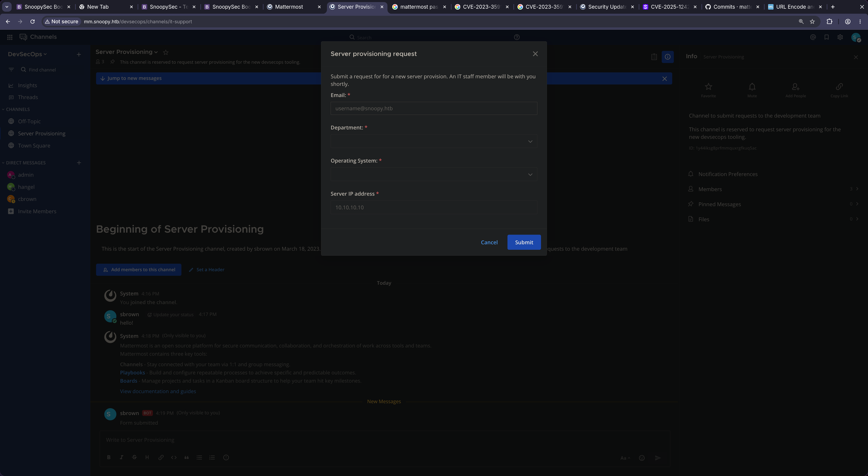Submit the server provisioning form
This screenshot has height=476, width=868.
coord(524,242)
